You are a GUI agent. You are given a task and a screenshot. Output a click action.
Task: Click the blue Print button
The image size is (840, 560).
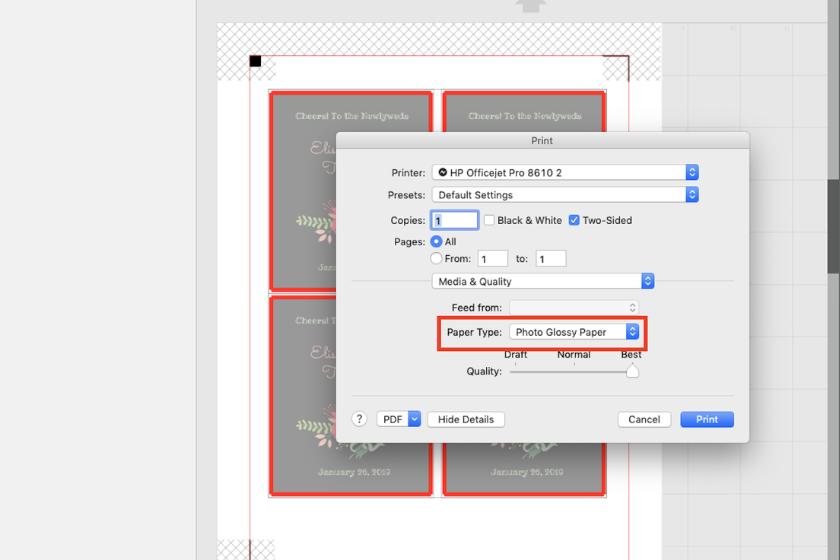tap(707, 419)
